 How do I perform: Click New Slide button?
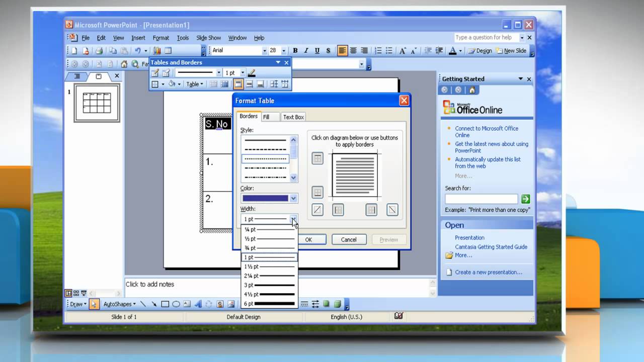pos(511,51)
